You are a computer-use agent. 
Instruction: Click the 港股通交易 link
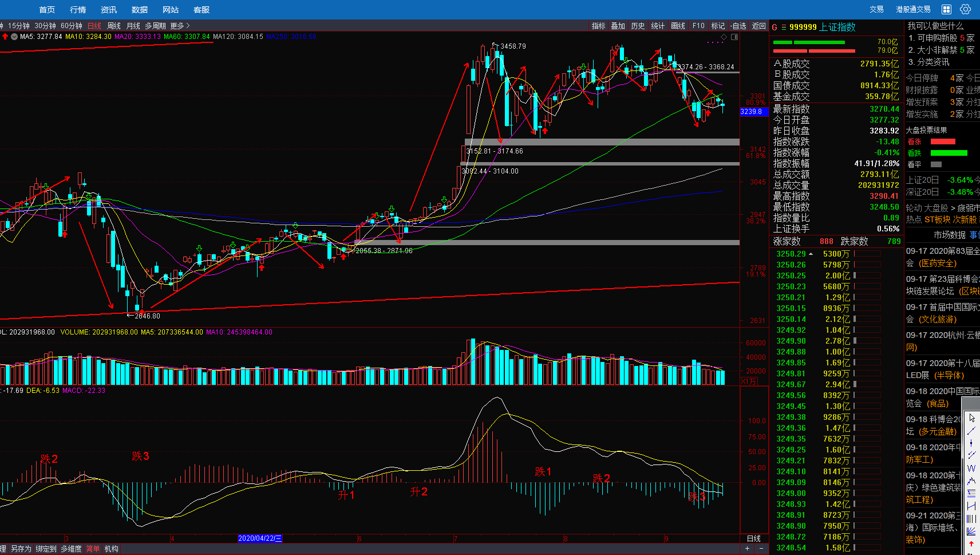coord(913,9)
